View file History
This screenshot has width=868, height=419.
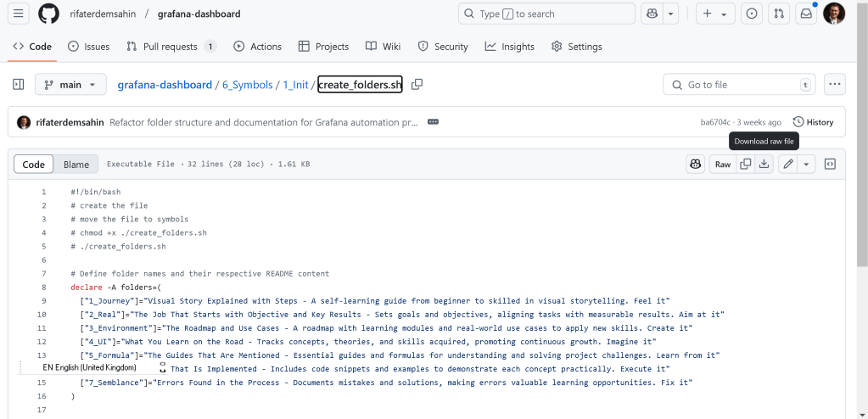[x=813, y=122]
